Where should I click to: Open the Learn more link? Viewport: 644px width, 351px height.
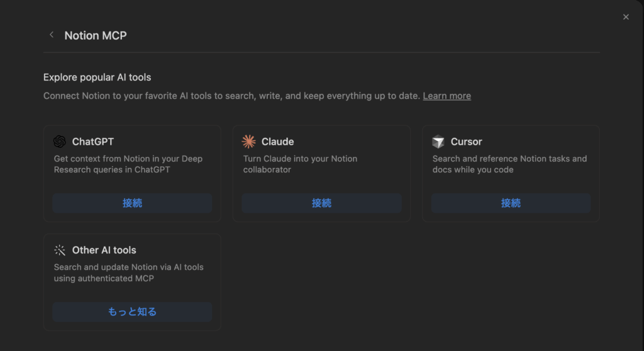(x=447, y=96)
